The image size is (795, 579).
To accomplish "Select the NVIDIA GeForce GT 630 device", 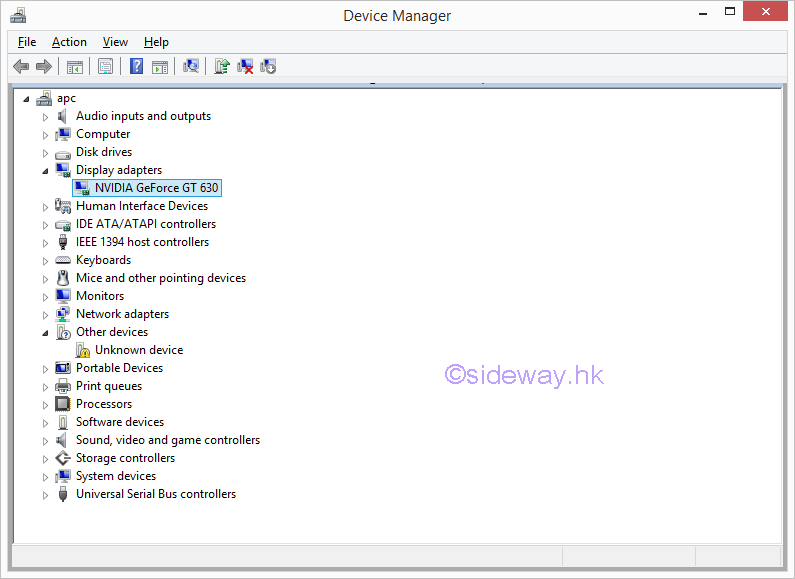I will tap(156, 188).
